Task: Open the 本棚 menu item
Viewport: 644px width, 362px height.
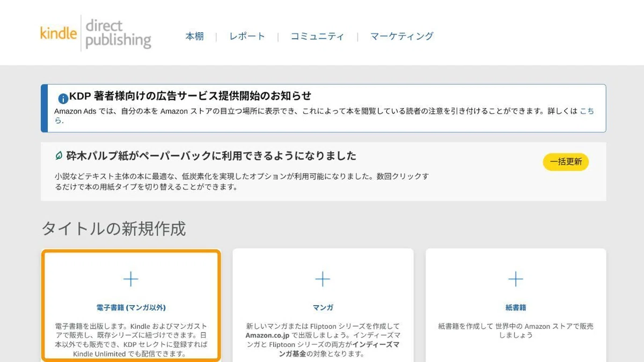Action: (x=195, y=36)
